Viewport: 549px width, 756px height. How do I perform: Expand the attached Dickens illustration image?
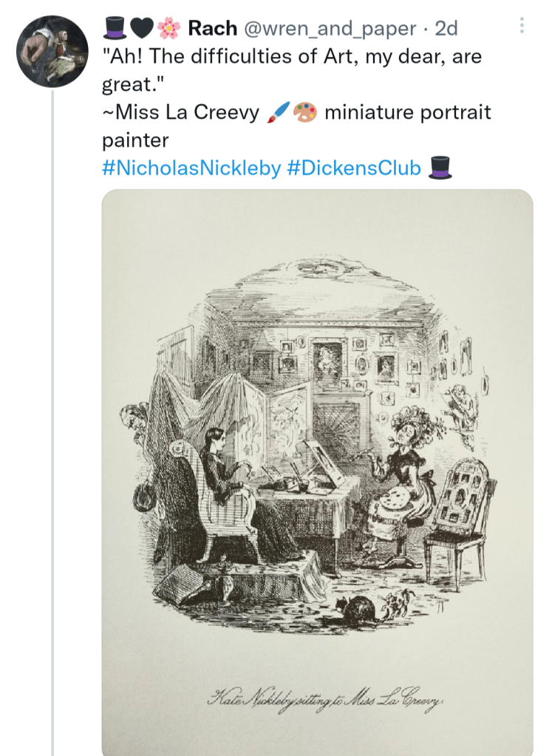[x=318, y=443]
